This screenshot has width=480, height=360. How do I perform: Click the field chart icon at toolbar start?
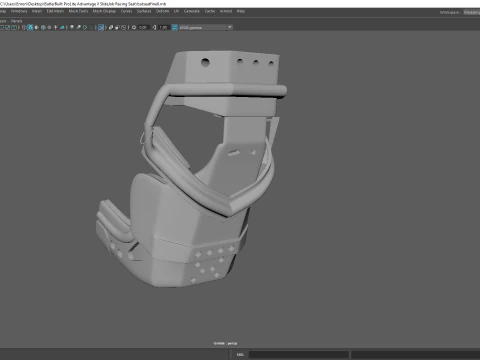pyautogui.click(x=2, y=27)
